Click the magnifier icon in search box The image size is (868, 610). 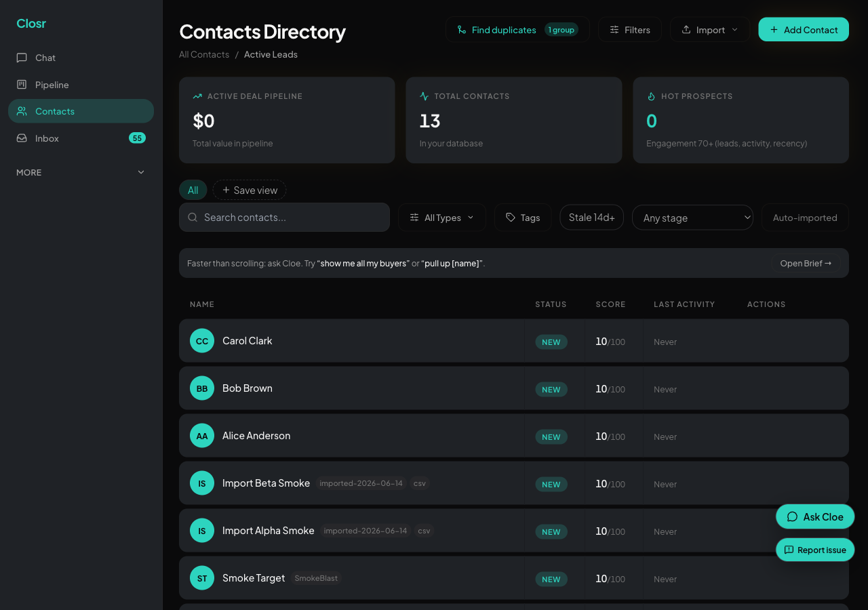click(x=193, y=218)
